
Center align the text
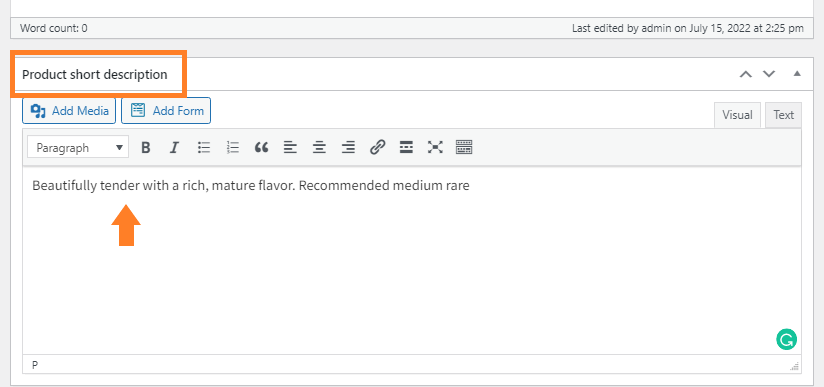coord(319,148)
